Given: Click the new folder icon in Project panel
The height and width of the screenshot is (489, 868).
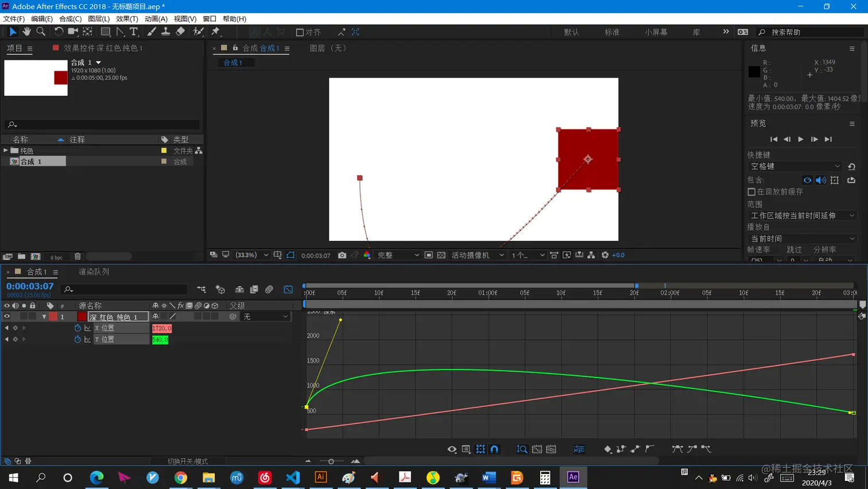Looking at the screenshot, I should click(21, 256).
